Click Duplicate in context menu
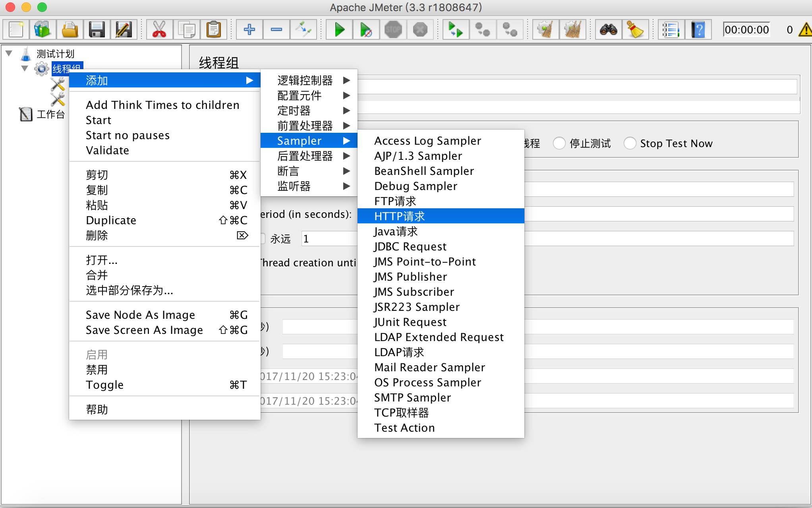The width and height of the screenshot is (812, 508). coord(164,220)
